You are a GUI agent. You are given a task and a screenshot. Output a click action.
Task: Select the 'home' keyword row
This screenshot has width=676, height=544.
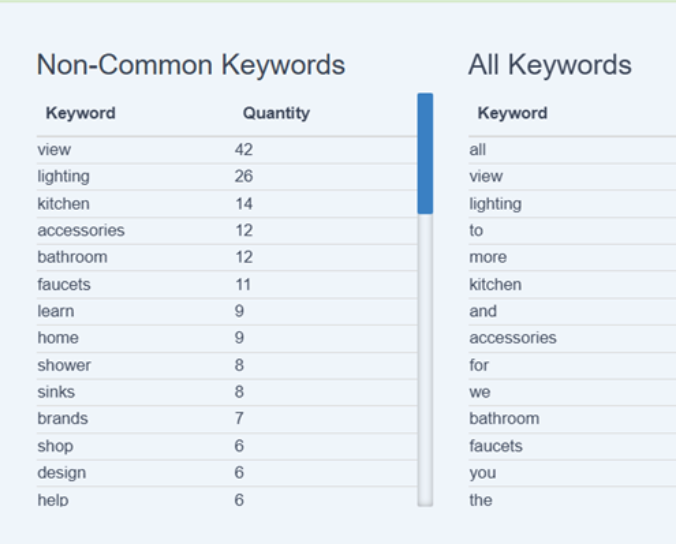58,339
